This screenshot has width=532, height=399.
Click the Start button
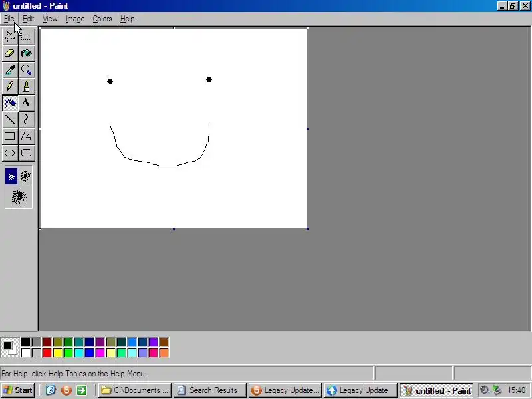17,390
